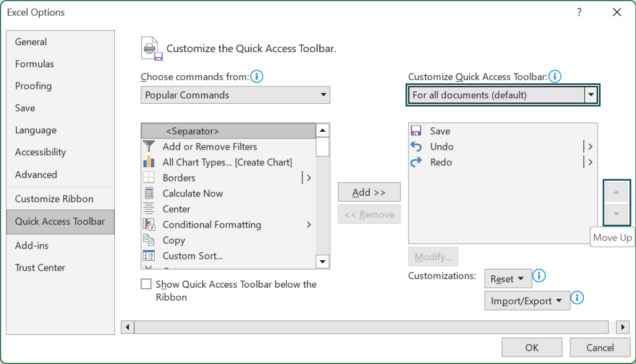The width and height of the screenshot is (636, 364).
Task: Expand the Conditional Formatting submenu arrow
Action: tap(309, 224)
